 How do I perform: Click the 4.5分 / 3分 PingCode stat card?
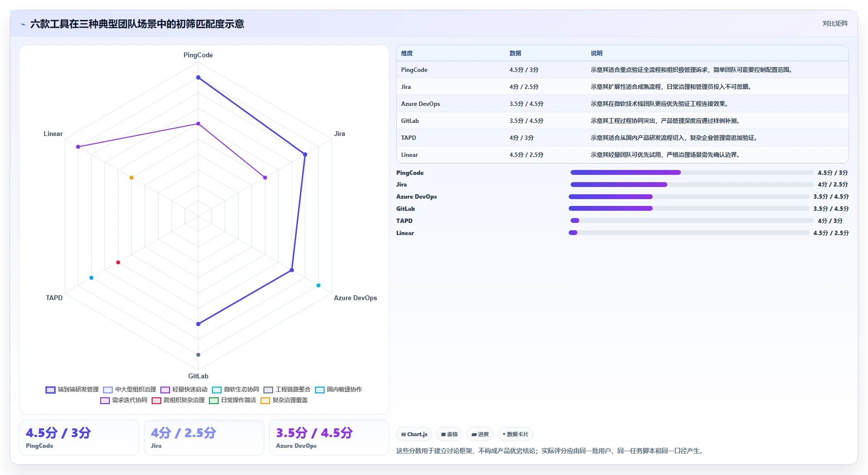pyautogui.click(x=79, y=438)
